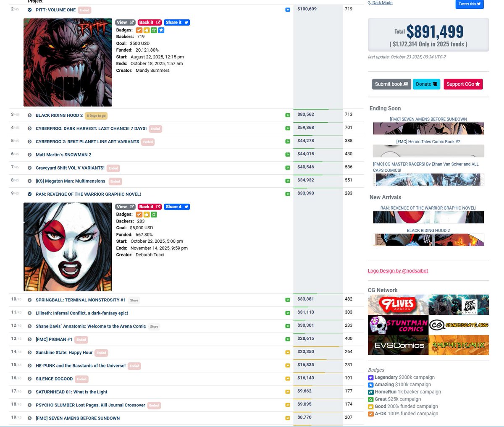Click blue Amazing badge in PITT details
This screenshot has height=427, width=504.
pyautogui.click(x=161, y=30)
